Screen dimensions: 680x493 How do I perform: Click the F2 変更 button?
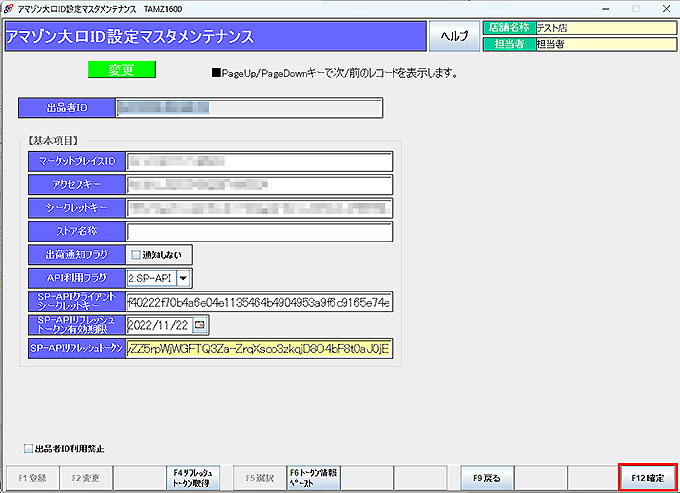(x=86, y=478)
